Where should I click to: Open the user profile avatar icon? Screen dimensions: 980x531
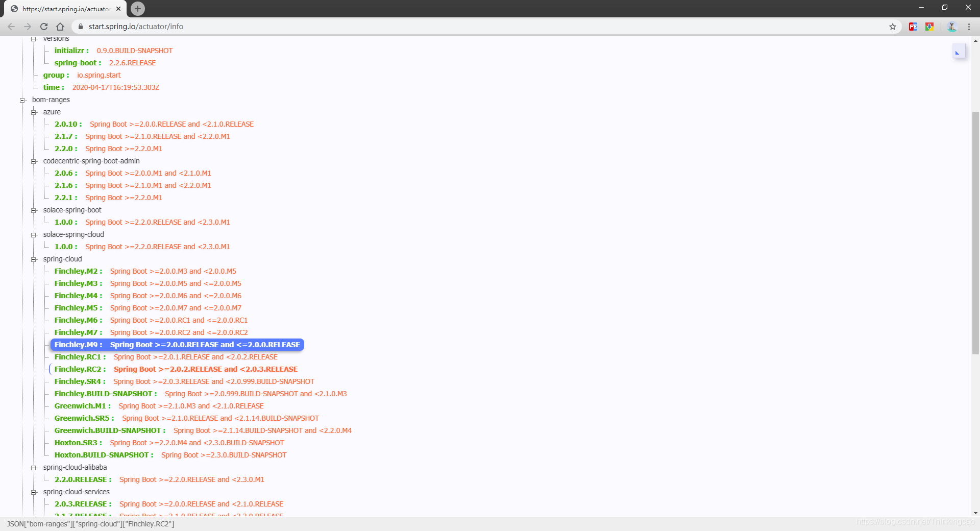tap(952, 27)
